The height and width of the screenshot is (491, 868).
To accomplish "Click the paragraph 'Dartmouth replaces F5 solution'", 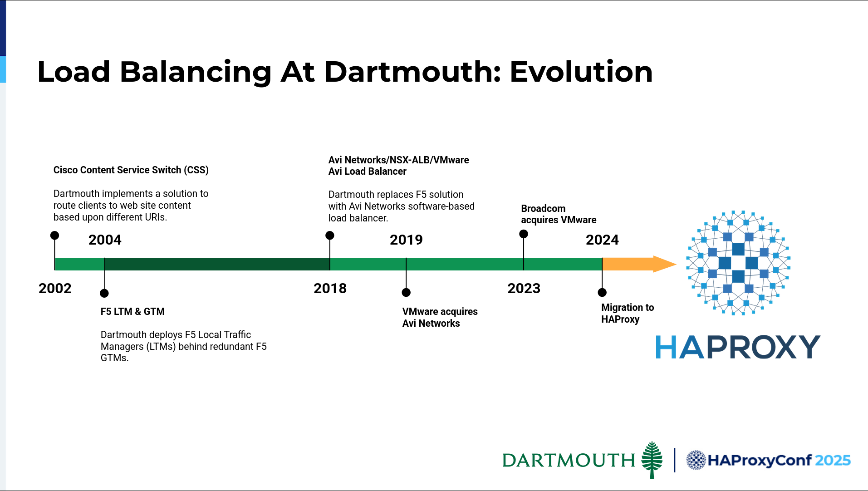I will coord(401,206).
